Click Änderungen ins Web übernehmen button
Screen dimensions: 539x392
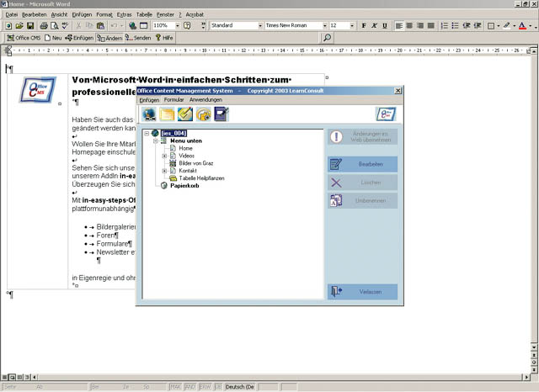pos(363,137)
